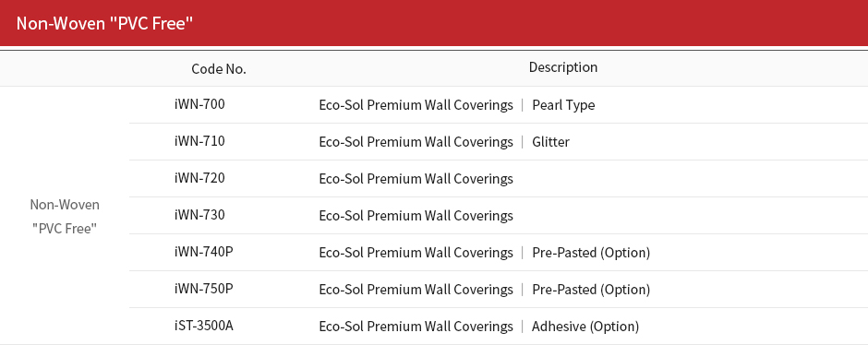Image resolution: width=868 pixels, height=345 pixels.
Task: Click product code iST-3500A
Action: click(x=204, y=325)
